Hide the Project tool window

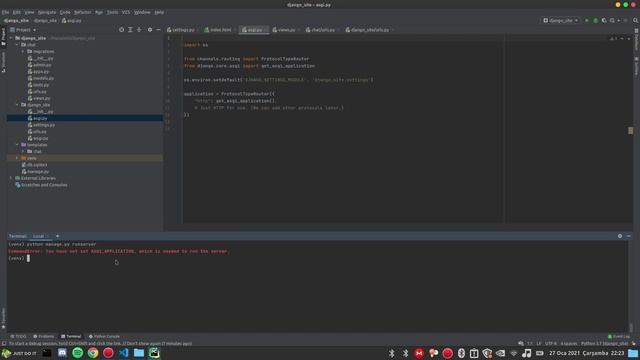pyautogui.click(x=158, y=30)
